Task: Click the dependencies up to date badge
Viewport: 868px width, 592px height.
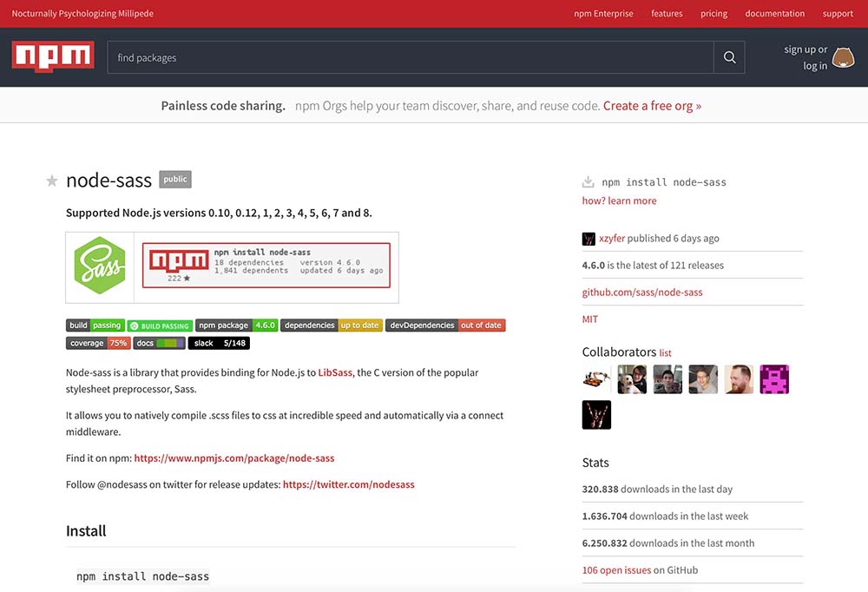Action: 332,326
